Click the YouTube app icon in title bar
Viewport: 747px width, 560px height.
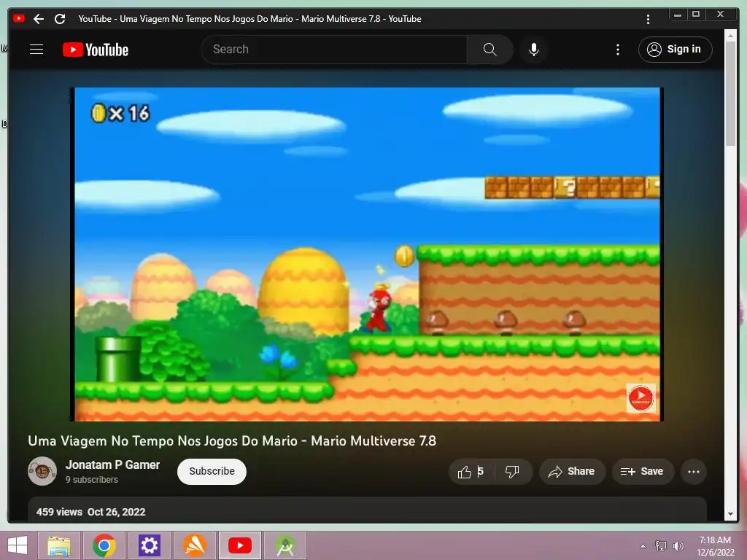19,18
